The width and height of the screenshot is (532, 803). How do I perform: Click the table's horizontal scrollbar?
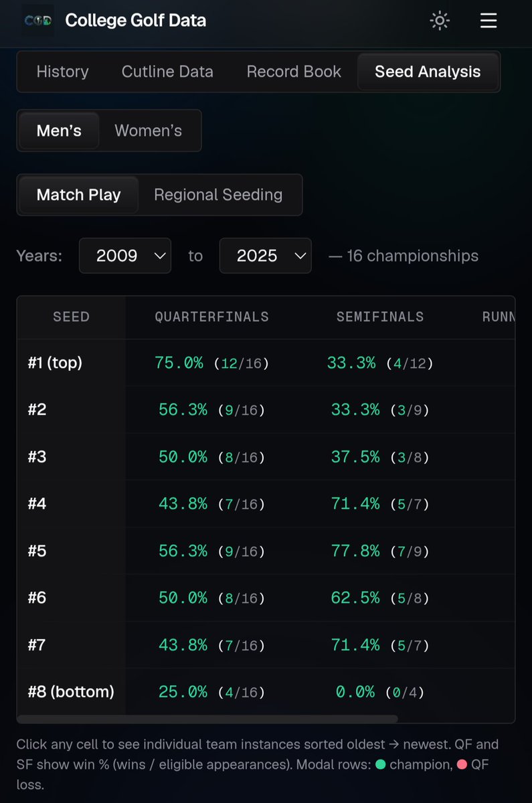(x=207, y=719)
